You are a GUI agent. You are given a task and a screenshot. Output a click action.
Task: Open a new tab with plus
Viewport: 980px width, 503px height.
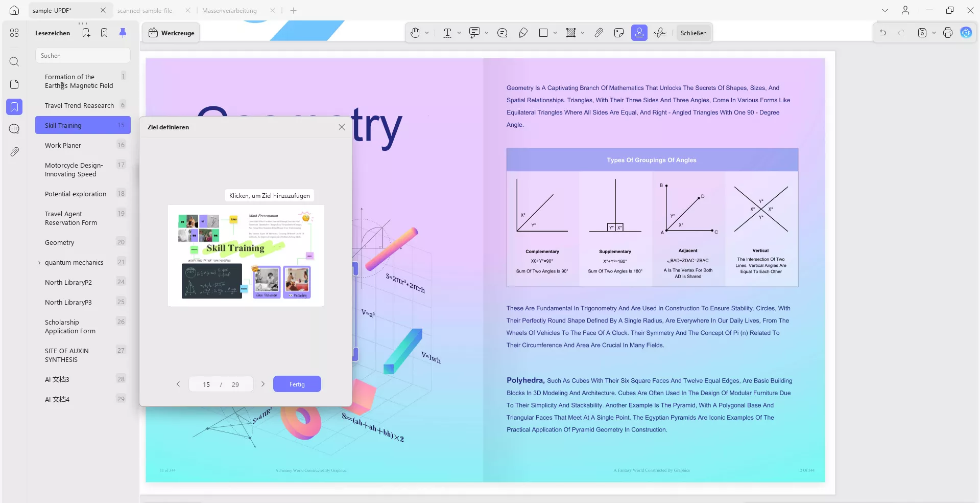pos(293,10)
